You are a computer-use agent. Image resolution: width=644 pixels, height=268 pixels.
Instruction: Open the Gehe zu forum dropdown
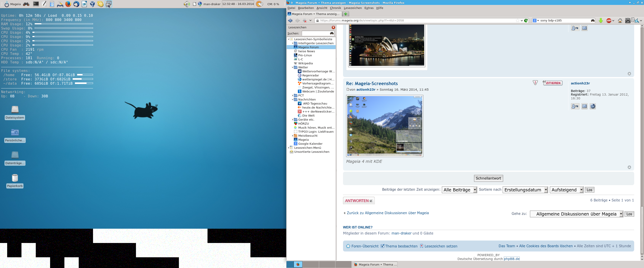[576, 214]
